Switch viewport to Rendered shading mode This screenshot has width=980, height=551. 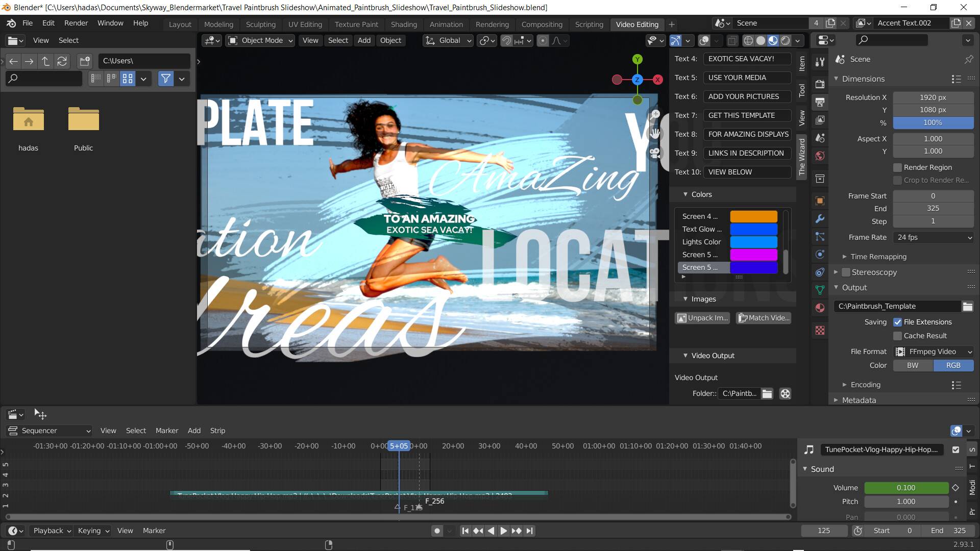click(x=786, y=41)
